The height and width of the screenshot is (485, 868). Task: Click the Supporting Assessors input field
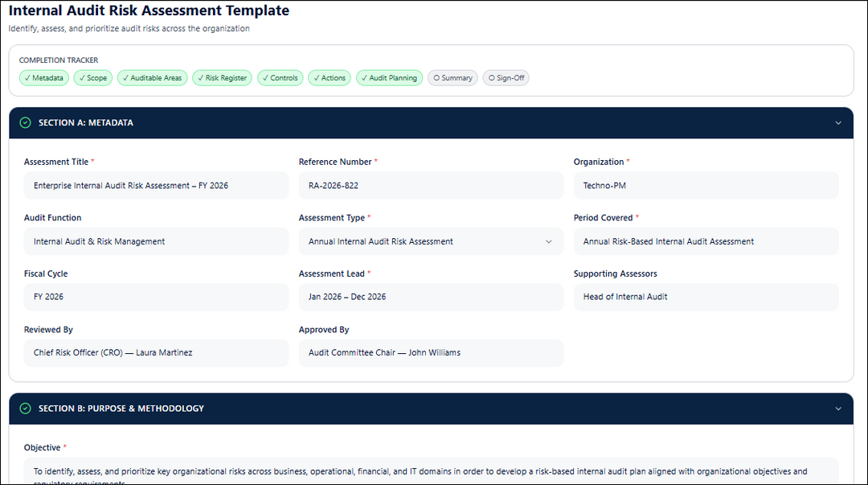(706, 297)
